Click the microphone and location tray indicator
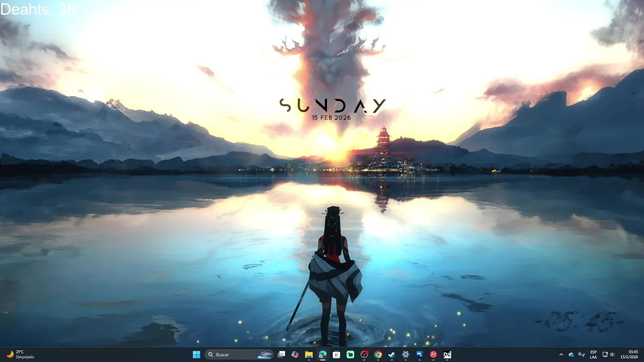 point(582,354)
